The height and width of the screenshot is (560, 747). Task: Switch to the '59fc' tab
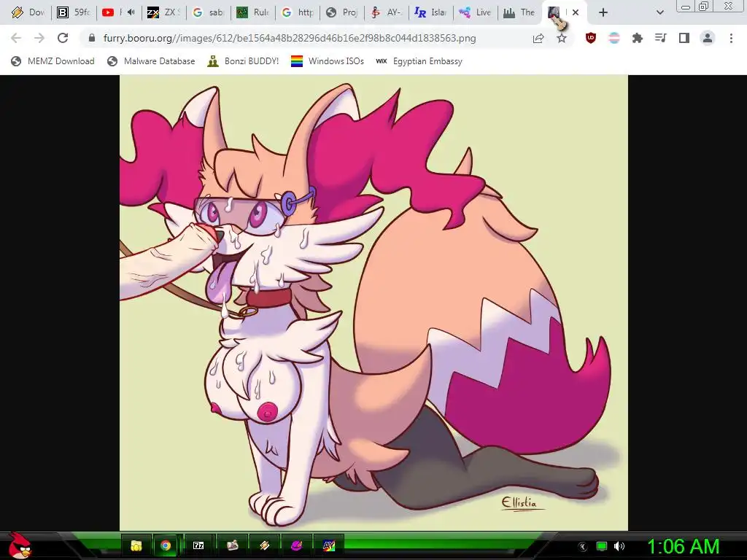(74, 12)
